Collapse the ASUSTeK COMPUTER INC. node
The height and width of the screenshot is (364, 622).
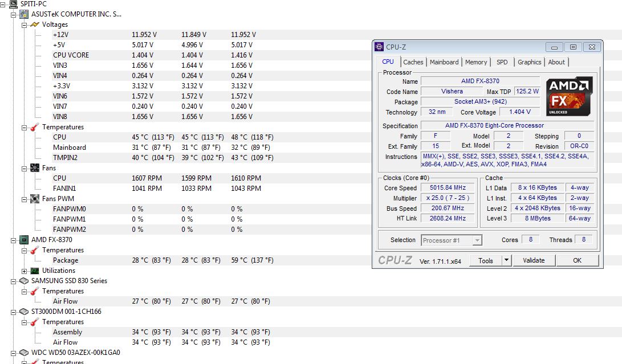[x=13, y=15]
